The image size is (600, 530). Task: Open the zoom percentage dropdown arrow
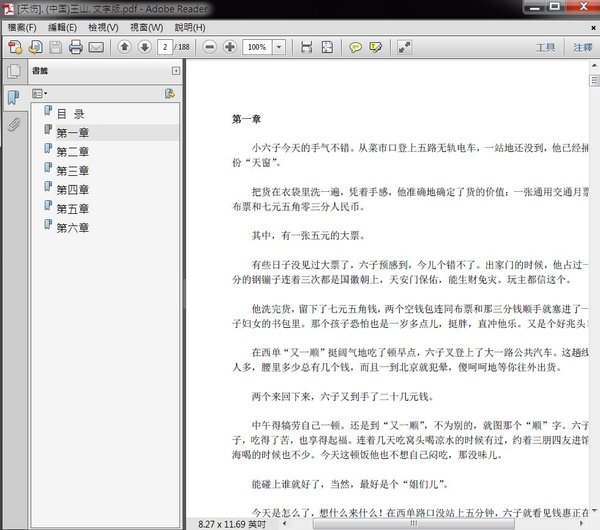click(279, 47)
